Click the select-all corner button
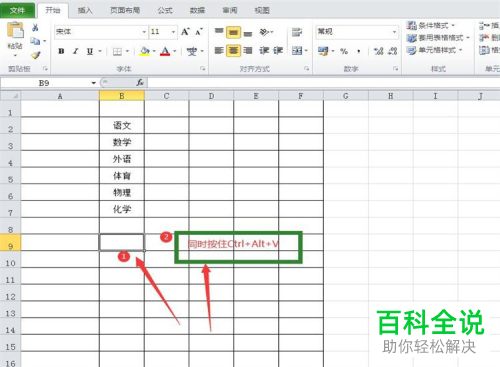The width and height of the screenshot is (500, 367). click(10, 96)
